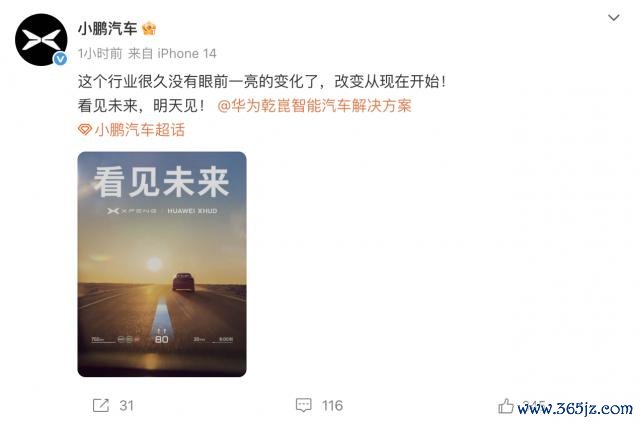
Task: Click the XPENG logo inside the poster
Action: (131, 211)
